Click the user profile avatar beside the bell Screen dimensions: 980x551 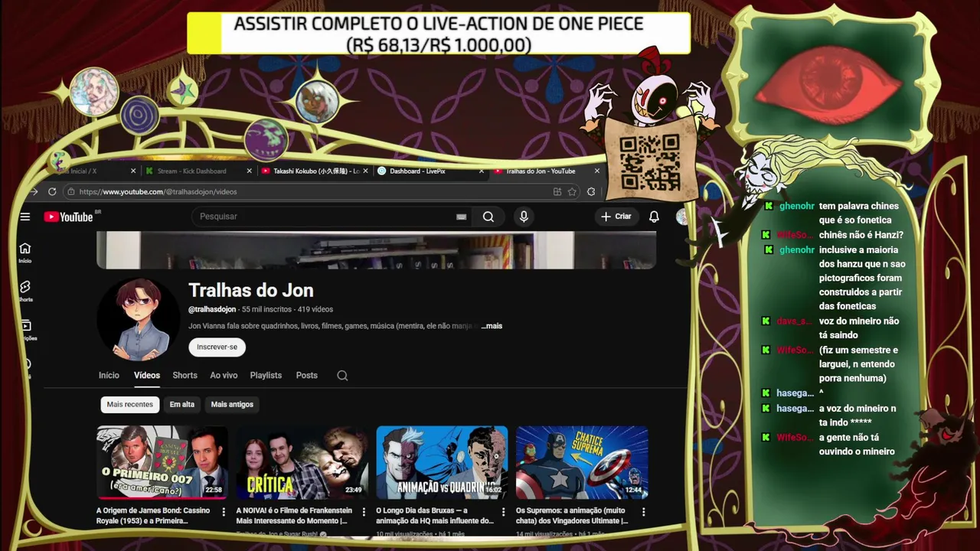pos(681,217)
